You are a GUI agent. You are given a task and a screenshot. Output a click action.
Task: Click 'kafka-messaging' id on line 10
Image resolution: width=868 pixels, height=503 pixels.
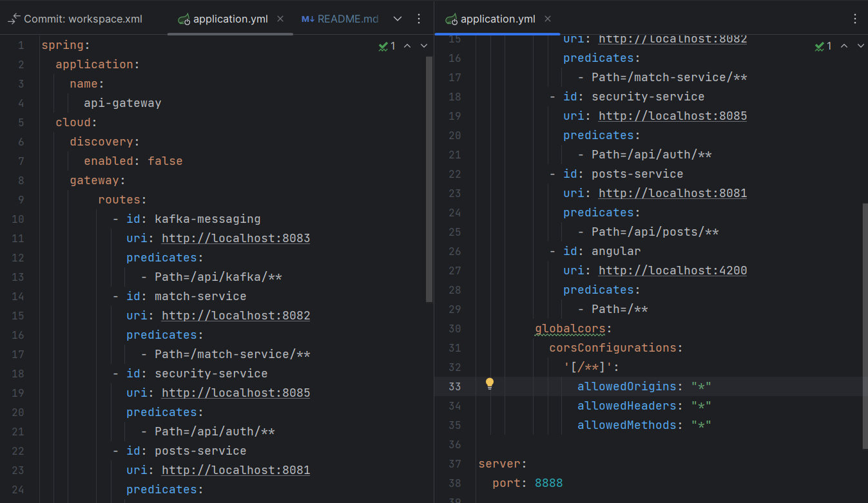click(207, 219)
